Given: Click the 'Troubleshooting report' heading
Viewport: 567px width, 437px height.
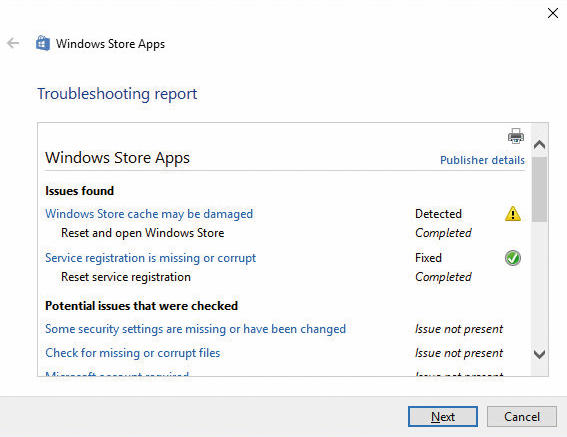Looking at the screenshot, I should tap(117, 94).
